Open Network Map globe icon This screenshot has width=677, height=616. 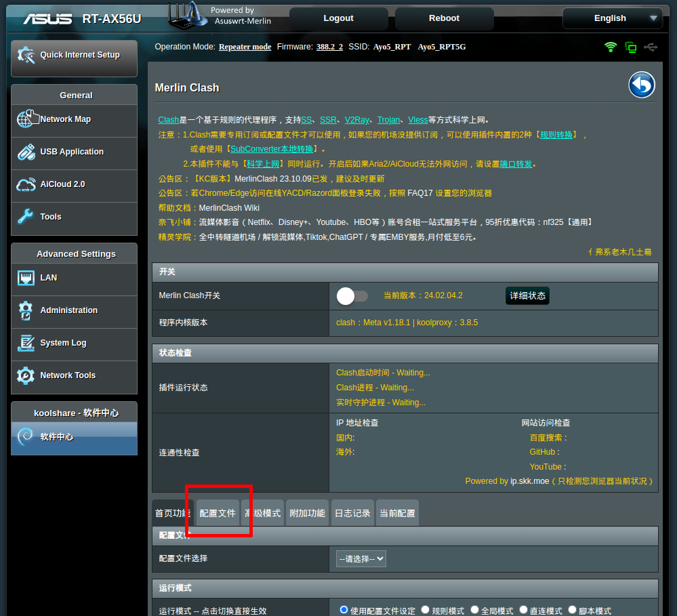click(x=26, y=119)
